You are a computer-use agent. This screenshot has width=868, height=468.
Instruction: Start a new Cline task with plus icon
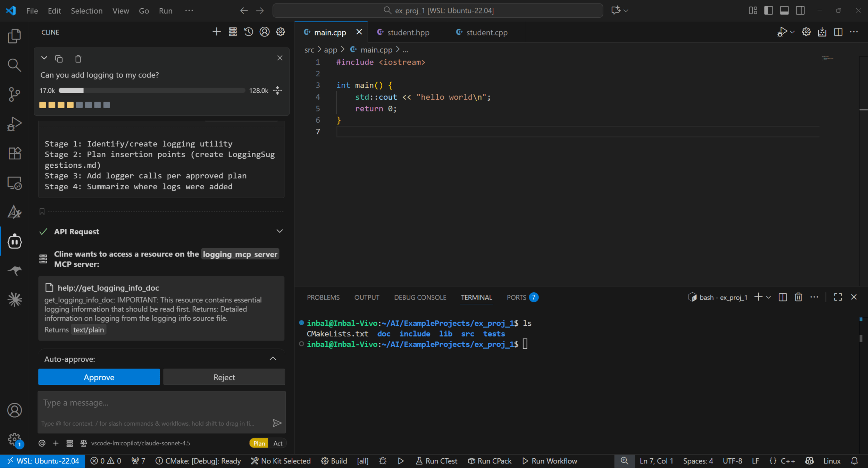pos(216,32)
